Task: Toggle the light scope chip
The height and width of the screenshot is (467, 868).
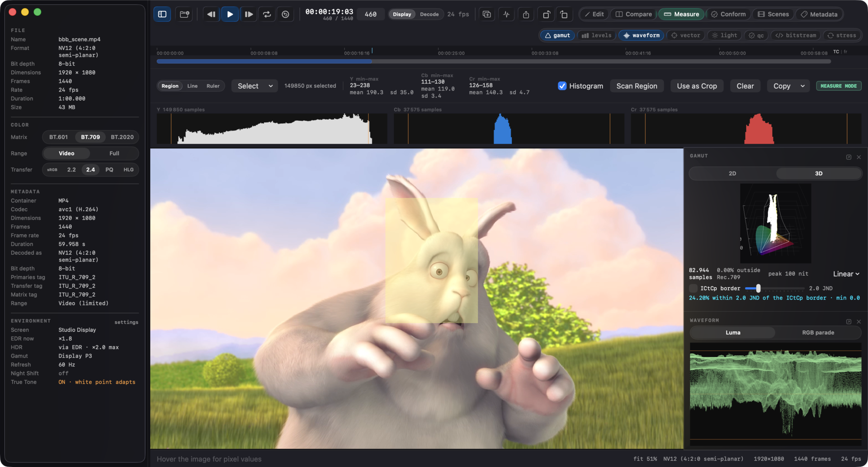Action: [725, 35]
